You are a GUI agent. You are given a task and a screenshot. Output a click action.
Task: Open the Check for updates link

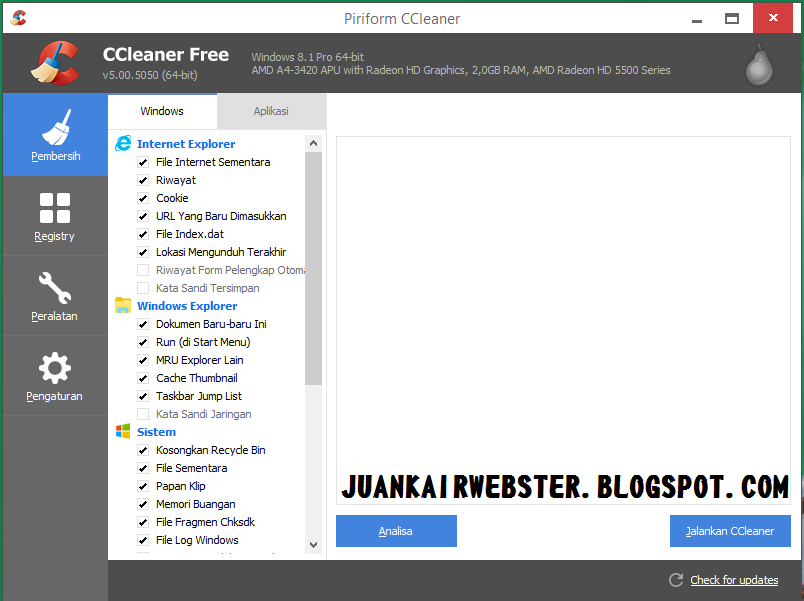(734, 580)
